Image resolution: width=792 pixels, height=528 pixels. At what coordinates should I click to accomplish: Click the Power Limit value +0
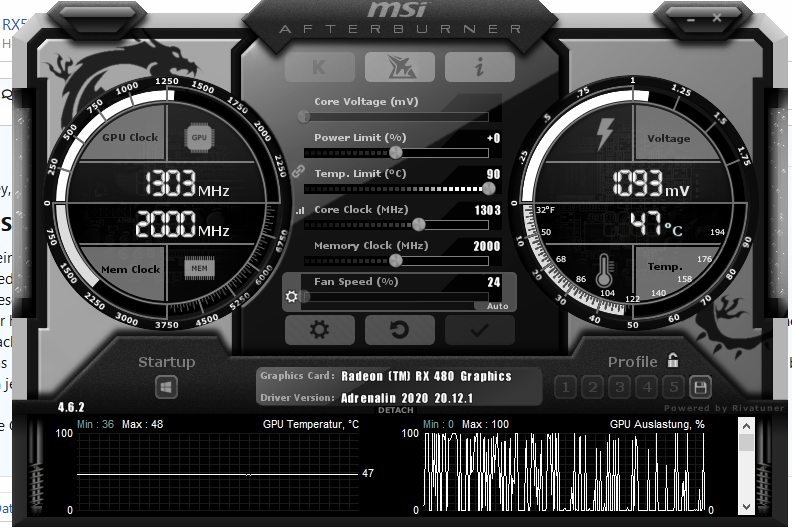tap(493, 138)
